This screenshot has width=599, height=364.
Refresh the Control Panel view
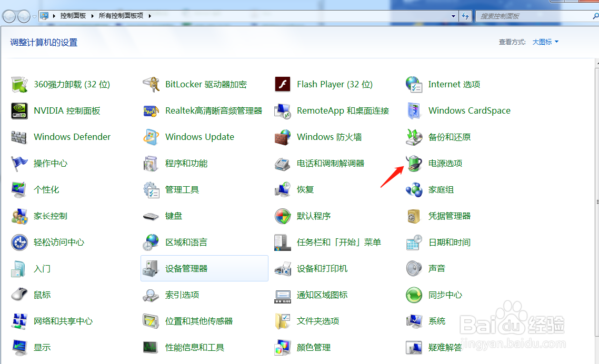465,16
